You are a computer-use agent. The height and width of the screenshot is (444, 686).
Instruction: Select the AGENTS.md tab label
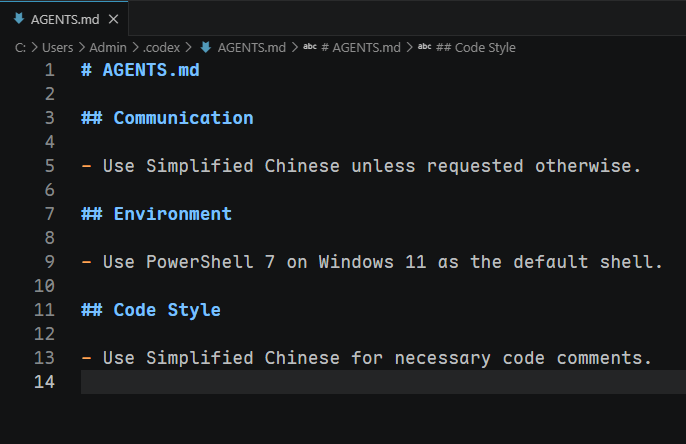point(65,20)
